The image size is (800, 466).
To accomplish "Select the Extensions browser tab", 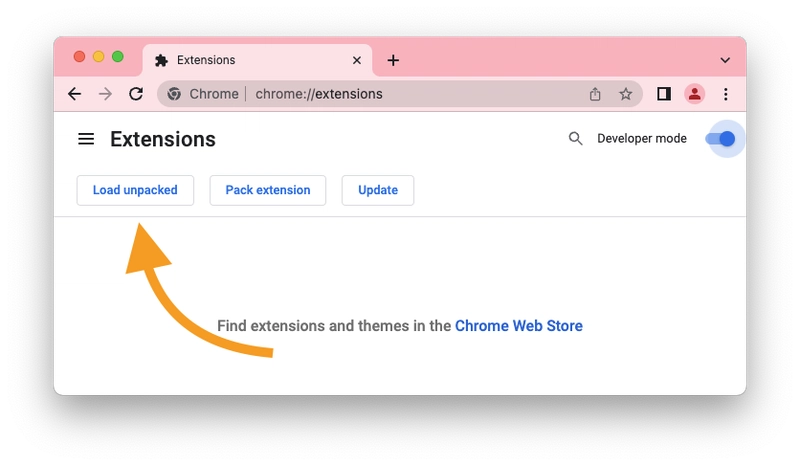I will (258, 60).
